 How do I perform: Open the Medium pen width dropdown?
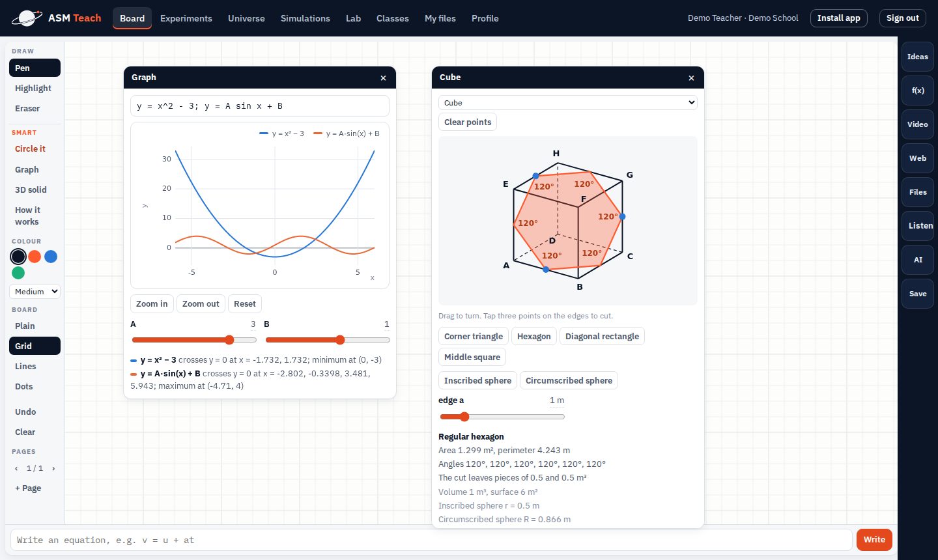click(35, 292)
